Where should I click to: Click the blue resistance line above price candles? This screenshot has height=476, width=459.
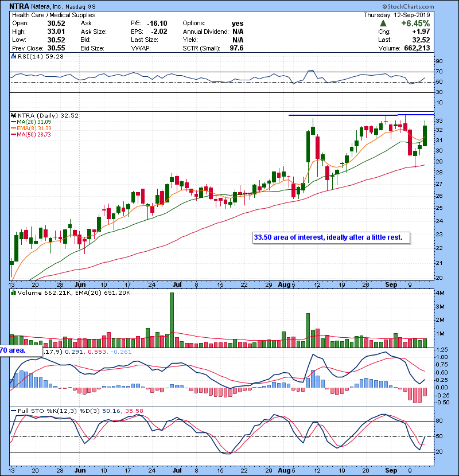[x=361, y=115]
